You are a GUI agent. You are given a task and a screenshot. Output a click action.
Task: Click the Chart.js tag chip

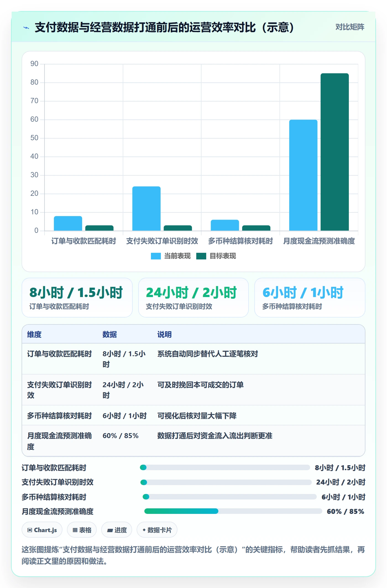point(42,530)
